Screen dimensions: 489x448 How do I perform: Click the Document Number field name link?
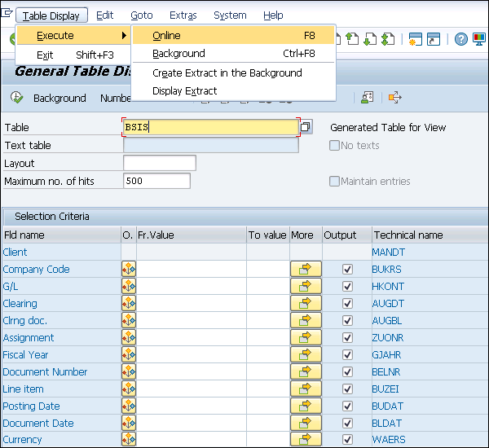point(45,371)
